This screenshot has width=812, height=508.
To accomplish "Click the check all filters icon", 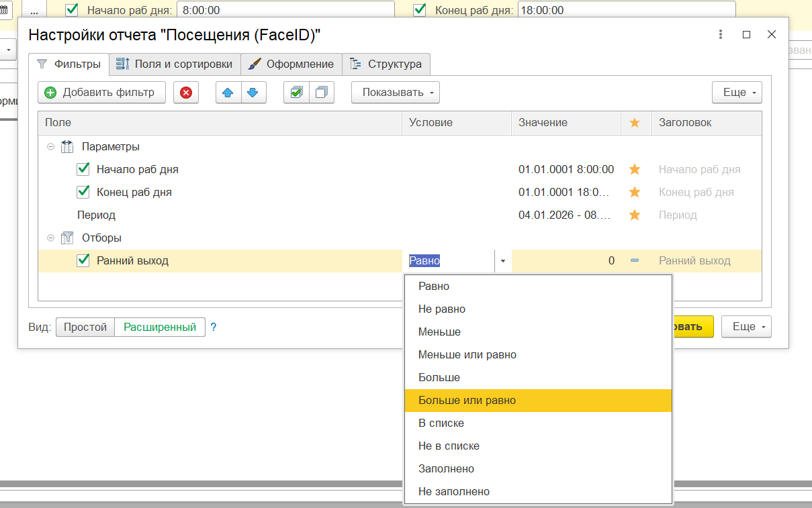I will [296, 93].
